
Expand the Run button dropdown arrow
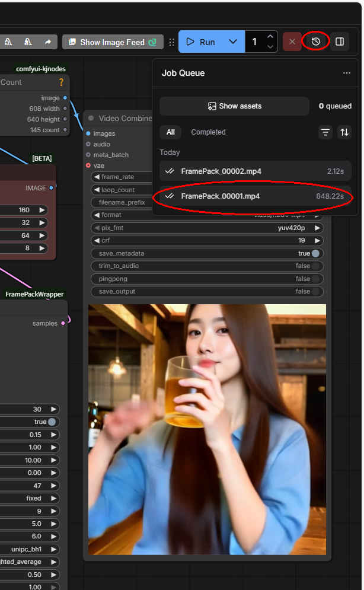click(x=233, y=42)
